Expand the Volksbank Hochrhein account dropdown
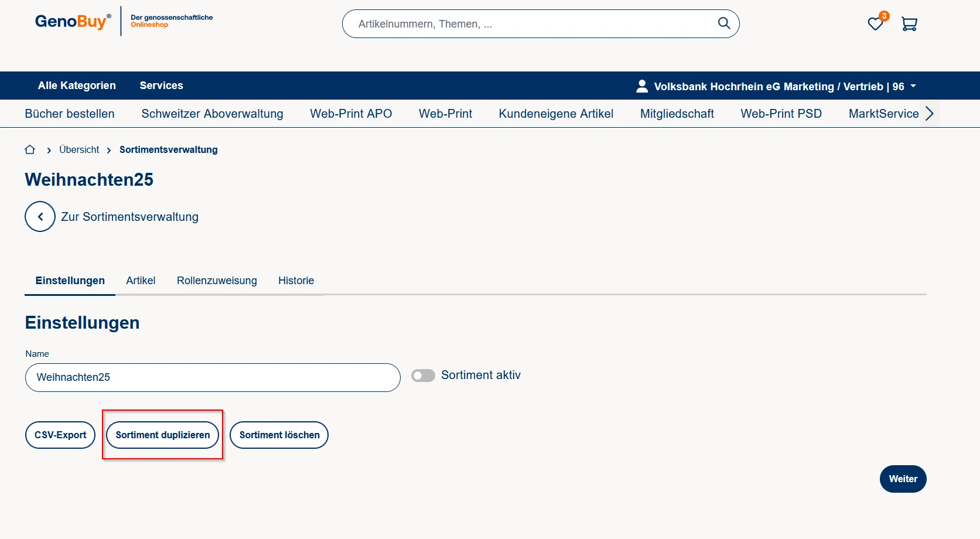 click(913, 86)
